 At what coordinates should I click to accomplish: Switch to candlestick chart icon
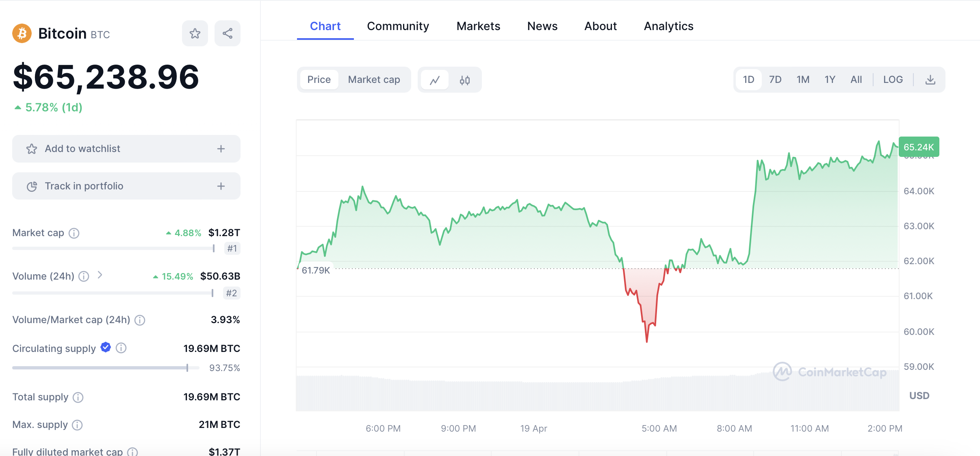pos(465,80)
